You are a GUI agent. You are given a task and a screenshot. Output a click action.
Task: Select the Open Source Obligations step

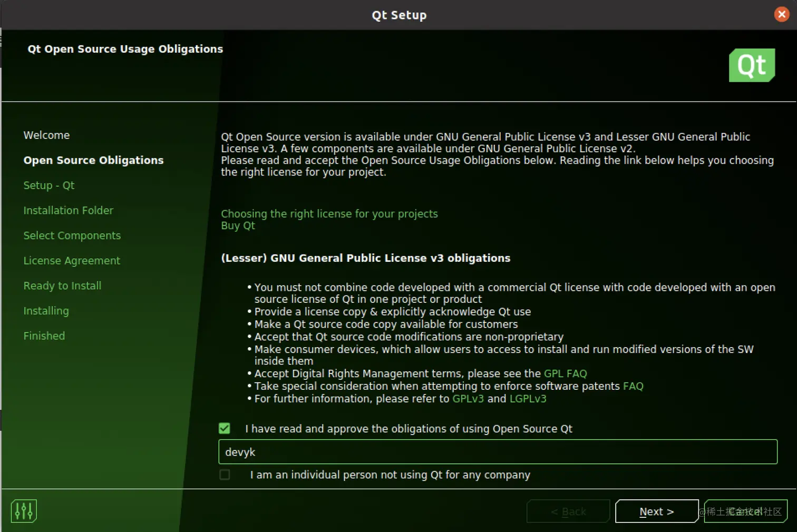[x=93, y=160]
